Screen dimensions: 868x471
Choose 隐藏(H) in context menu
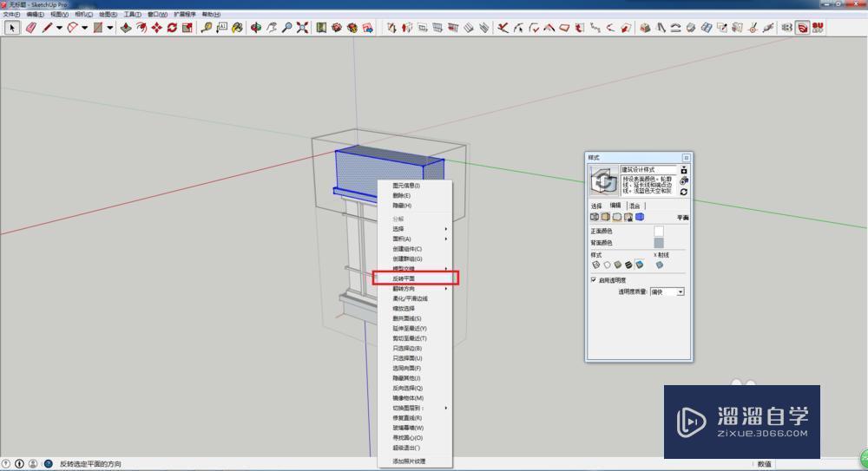coord(415,206)
